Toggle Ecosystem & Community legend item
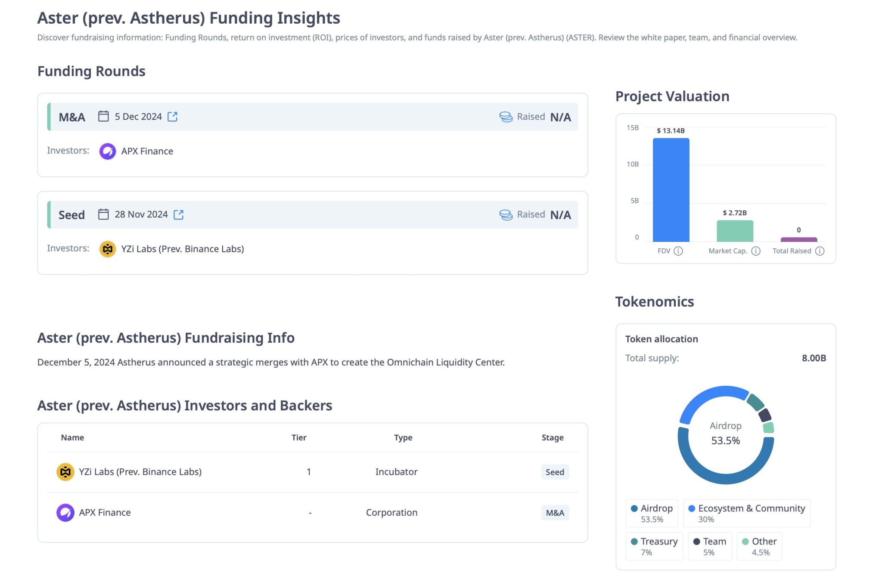The width and height of the screenshot is (882, 588). [x=746, y=513]
